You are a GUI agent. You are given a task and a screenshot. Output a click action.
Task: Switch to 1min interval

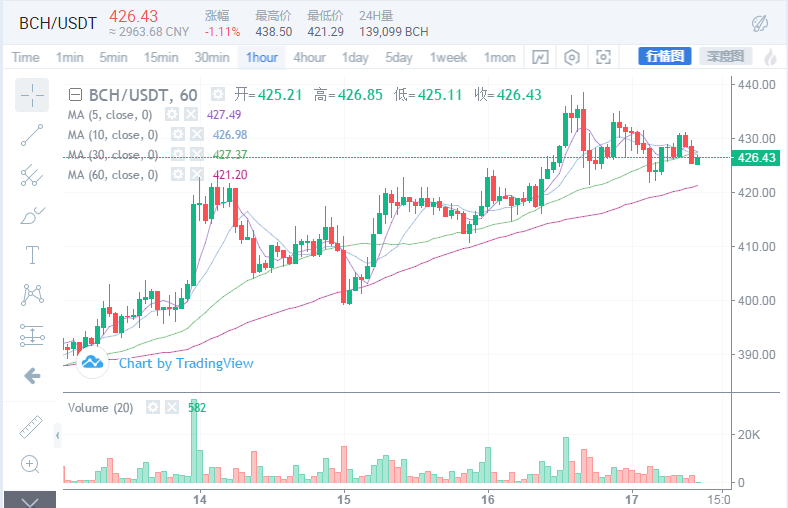tap(69, 57)
